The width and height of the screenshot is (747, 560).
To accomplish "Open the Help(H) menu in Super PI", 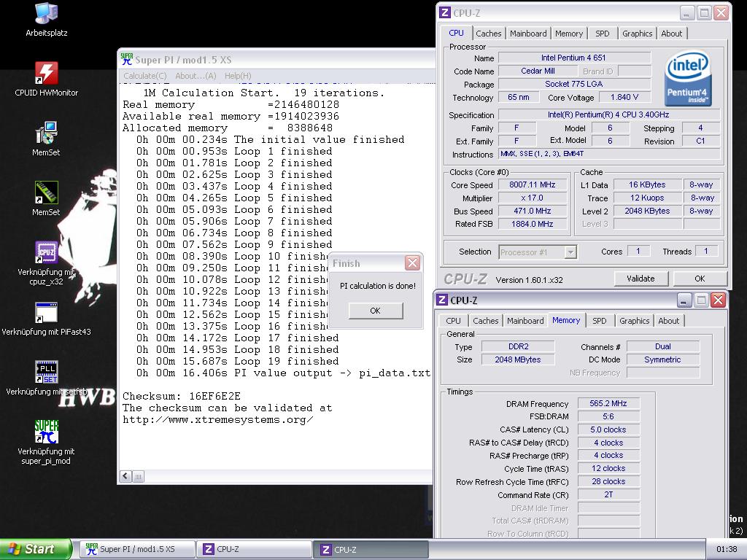I will (238, 76).
